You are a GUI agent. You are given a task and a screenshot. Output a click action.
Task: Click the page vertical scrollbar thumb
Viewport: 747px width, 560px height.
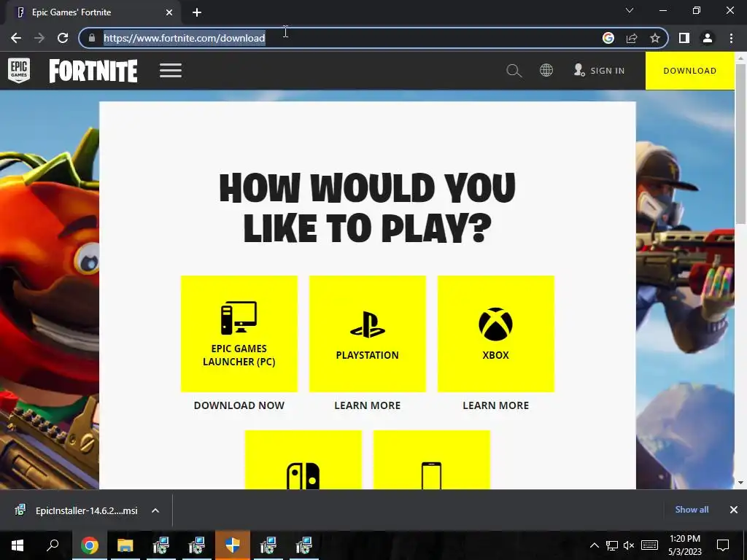[x=740, y=143]
